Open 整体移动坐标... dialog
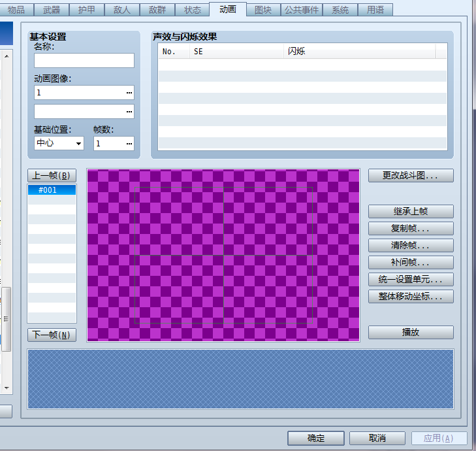 [x=411, y=296]
